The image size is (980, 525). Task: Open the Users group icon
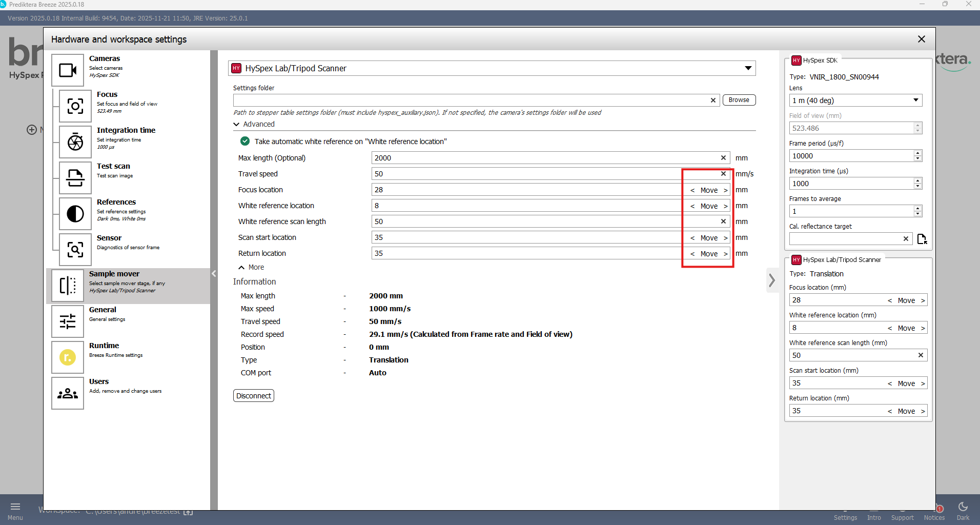click(x=68, y=393)
